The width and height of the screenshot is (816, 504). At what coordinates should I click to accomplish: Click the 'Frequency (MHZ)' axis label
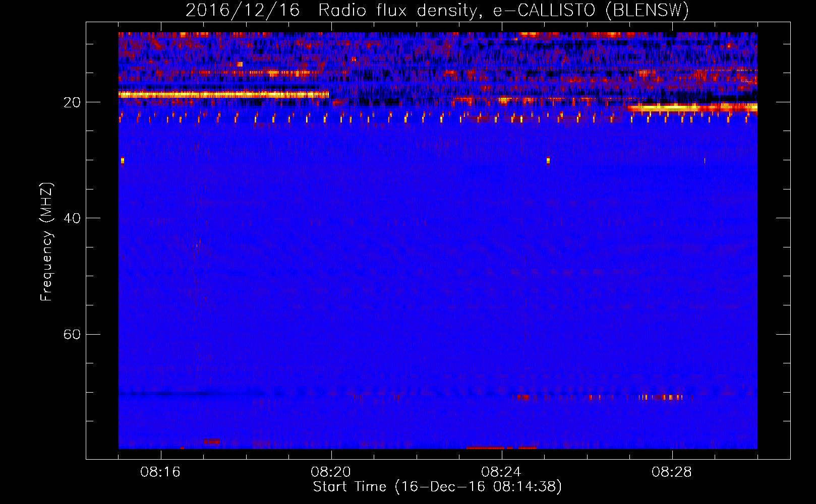[x=46, y=242]
